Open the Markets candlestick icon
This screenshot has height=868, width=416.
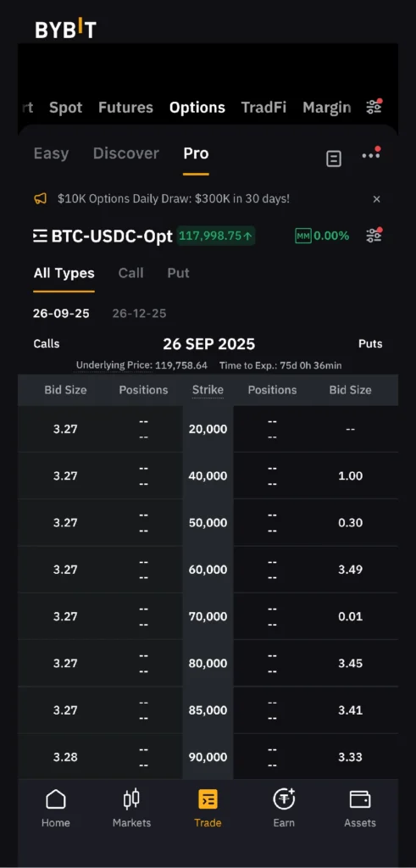point(131,799)
